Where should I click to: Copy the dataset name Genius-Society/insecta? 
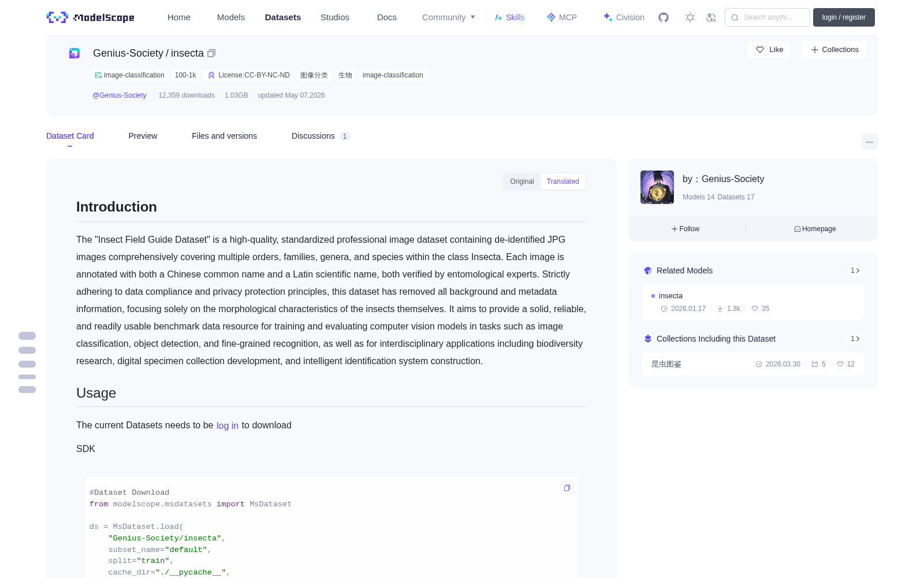[211, 53]
